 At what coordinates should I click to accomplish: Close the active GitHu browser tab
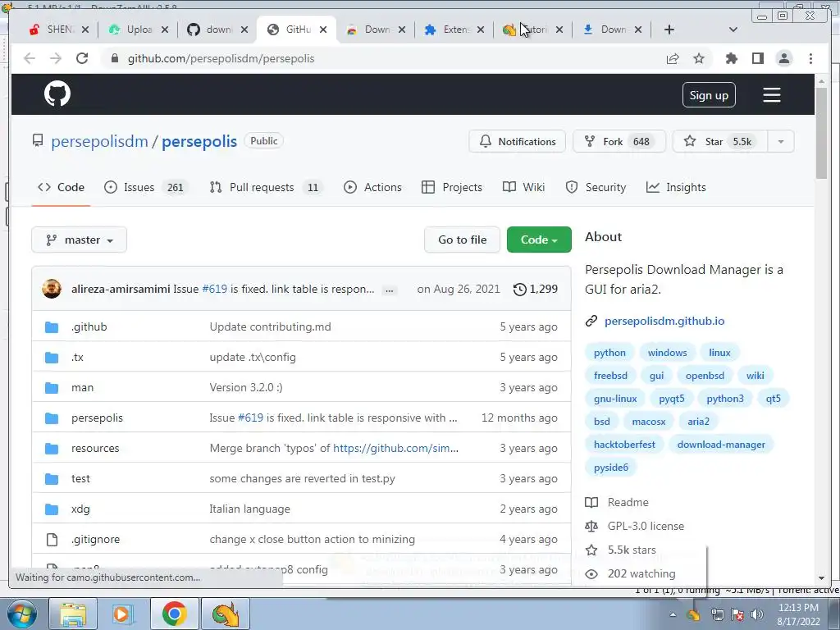(323, 30)
